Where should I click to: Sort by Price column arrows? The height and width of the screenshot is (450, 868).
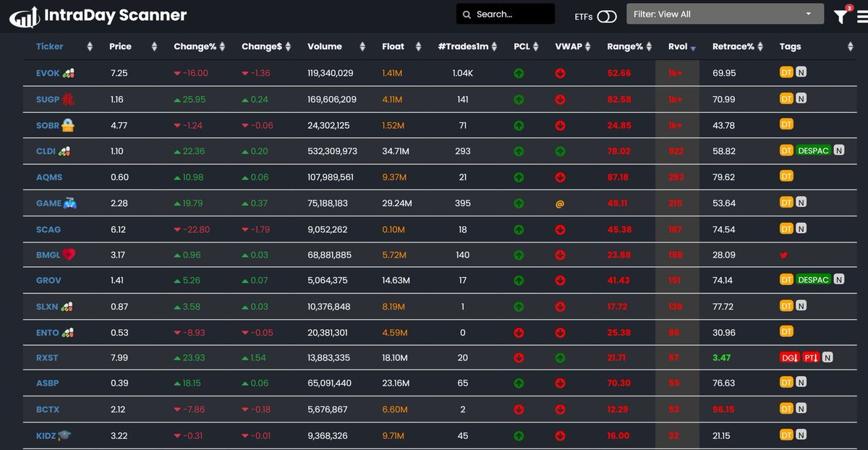click(x=154, y=47)
